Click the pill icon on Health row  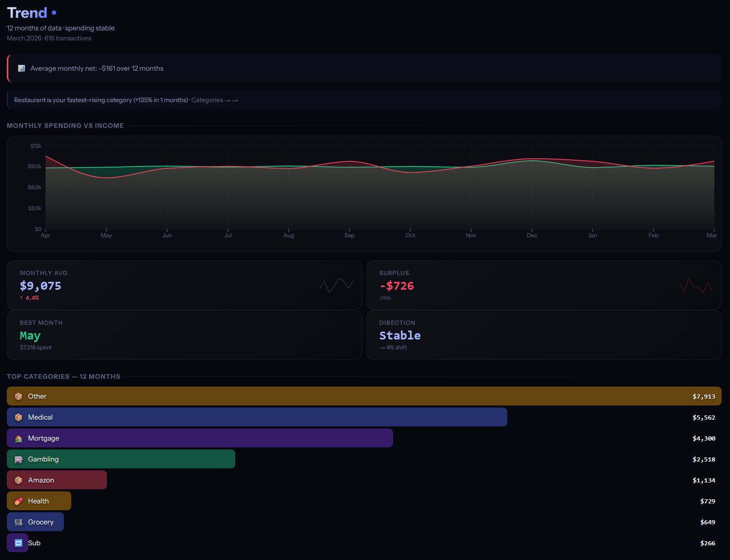(x=19, y=501)
